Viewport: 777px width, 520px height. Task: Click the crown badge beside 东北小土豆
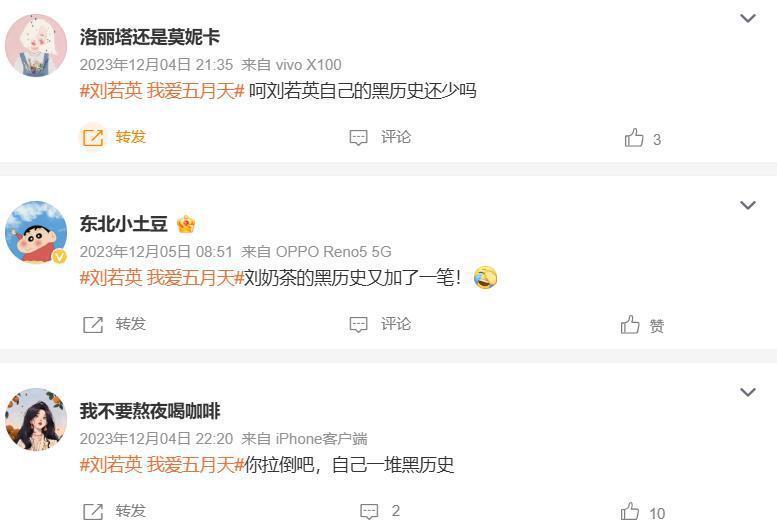coord(186,225)
